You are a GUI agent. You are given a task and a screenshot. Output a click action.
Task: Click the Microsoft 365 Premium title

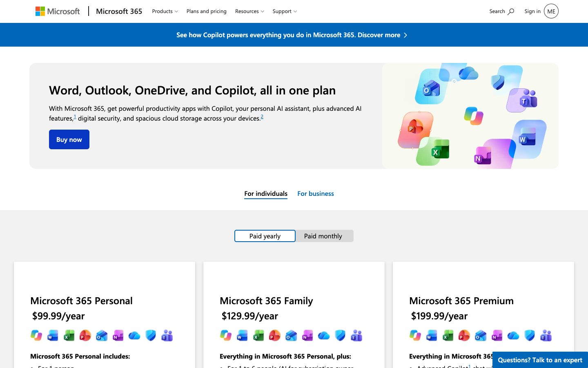[461, 301]
